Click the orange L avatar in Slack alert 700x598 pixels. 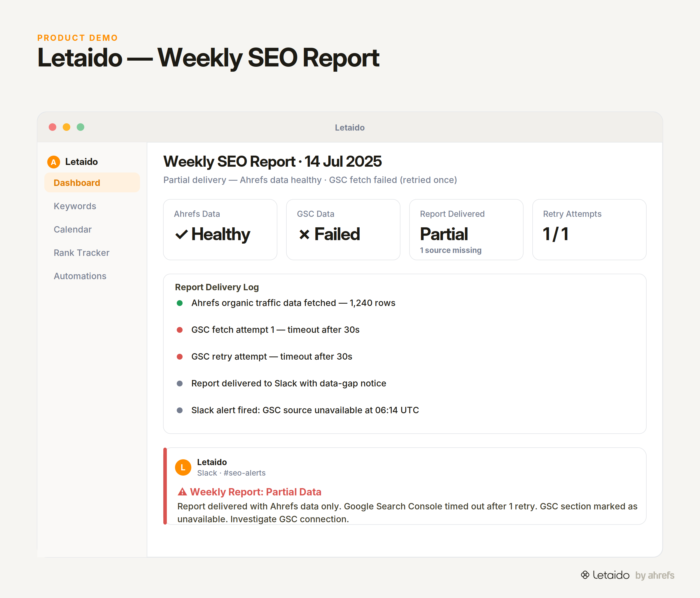(183, 467)
